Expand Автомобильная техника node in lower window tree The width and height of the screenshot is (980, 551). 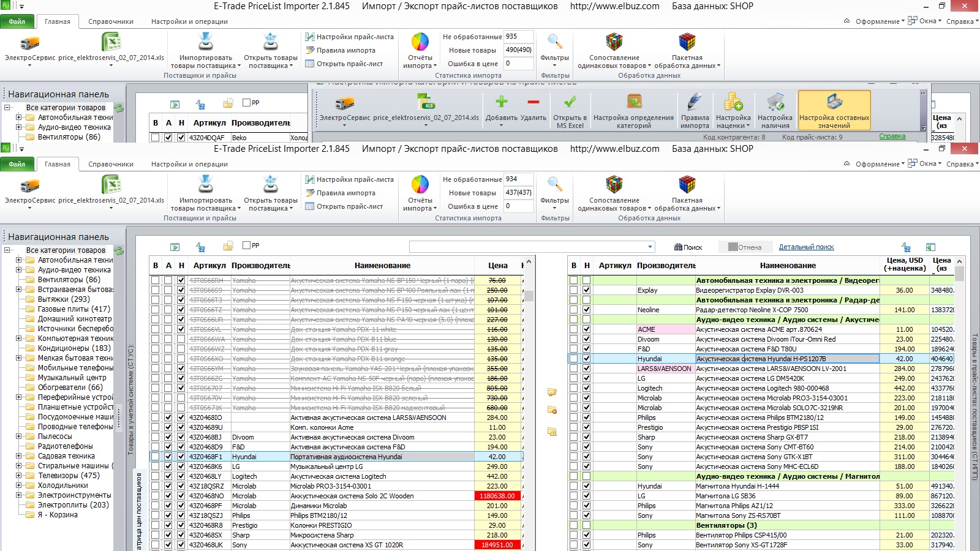18,260
